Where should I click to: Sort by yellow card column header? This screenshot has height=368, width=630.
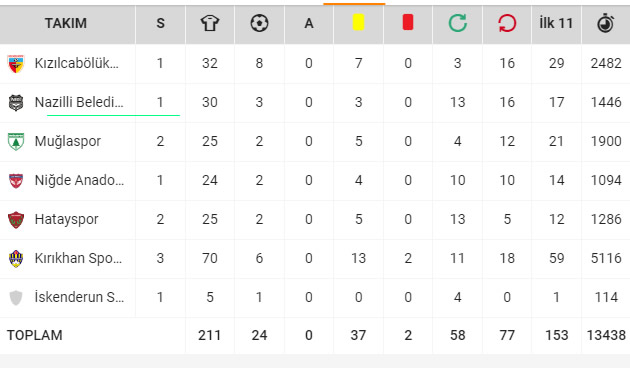[x=358, y=22]
